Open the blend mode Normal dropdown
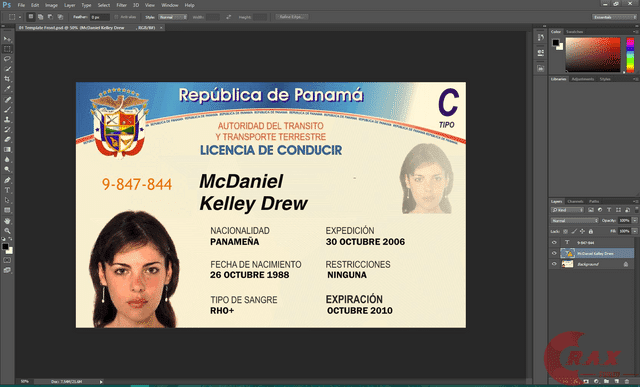Viewport: 640px width, 387px height. pyautogui.click(x=575, y=220)
